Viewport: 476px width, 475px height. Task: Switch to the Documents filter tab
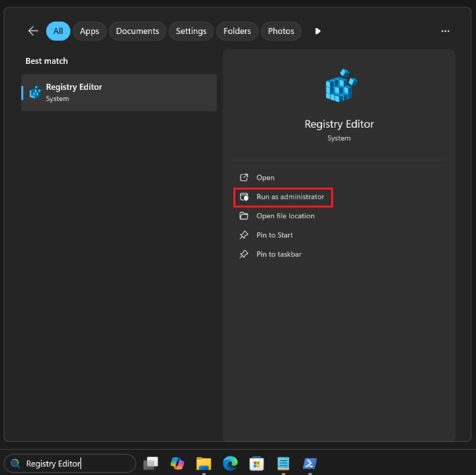137,31
